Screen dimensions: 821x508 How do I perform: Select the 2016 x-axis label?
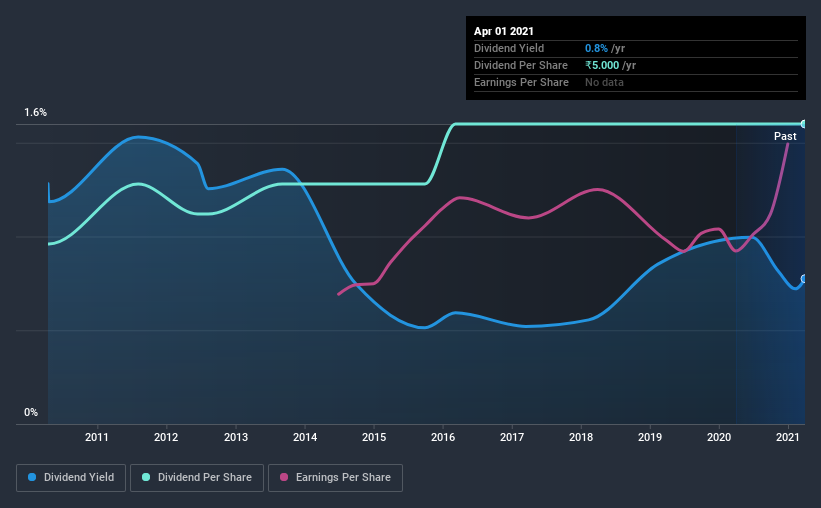[443, 437]
